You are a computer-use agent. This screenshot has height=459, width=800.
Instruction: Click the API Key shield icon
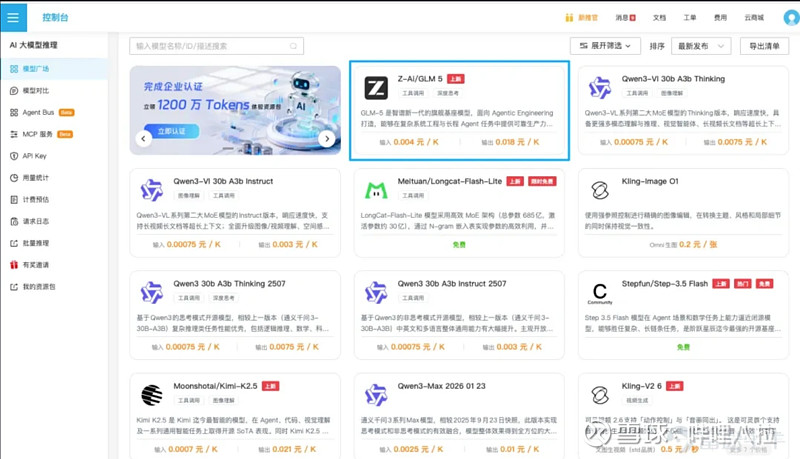(x=14, y=156)
